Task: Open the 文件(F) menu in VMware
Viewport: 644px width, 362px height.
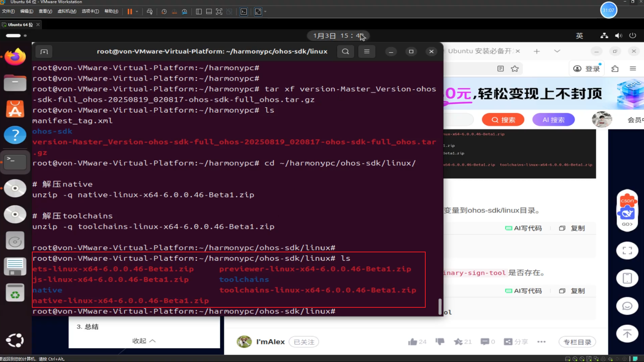Action: (8, 11)
